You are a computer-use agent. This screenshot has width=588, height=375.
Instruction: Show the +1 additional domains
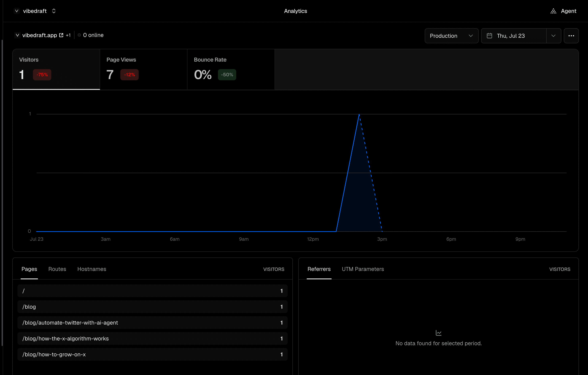click(x=68, y=35)
